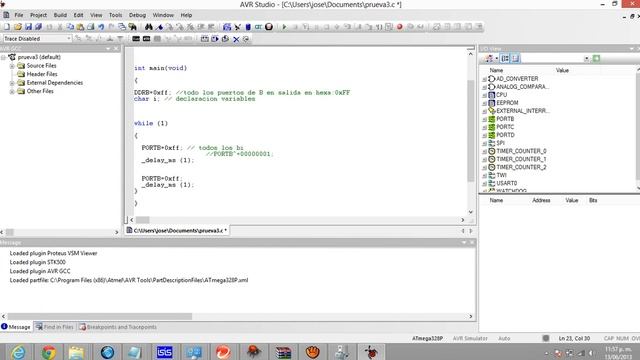The width and height of the screenshot is (640, 360).
Task: Open the File menu
Action: [19, 15]
